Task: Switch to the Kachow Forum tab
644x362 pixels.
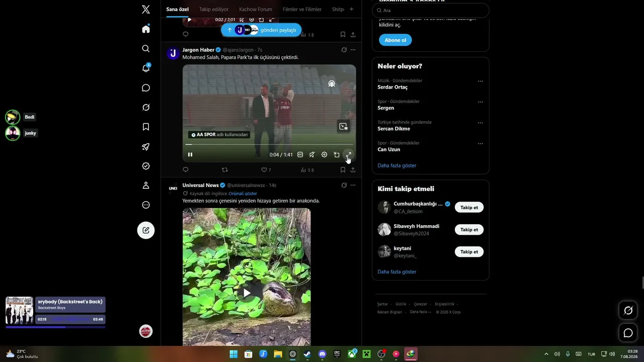Action: pyautogui.click(x=256, y=10)
